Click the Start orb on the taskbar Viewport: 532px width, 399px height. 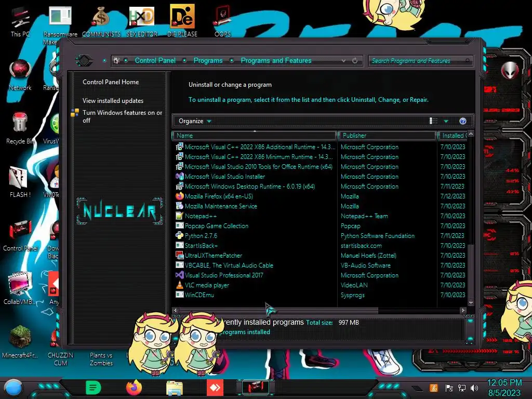tap(13, 388)
